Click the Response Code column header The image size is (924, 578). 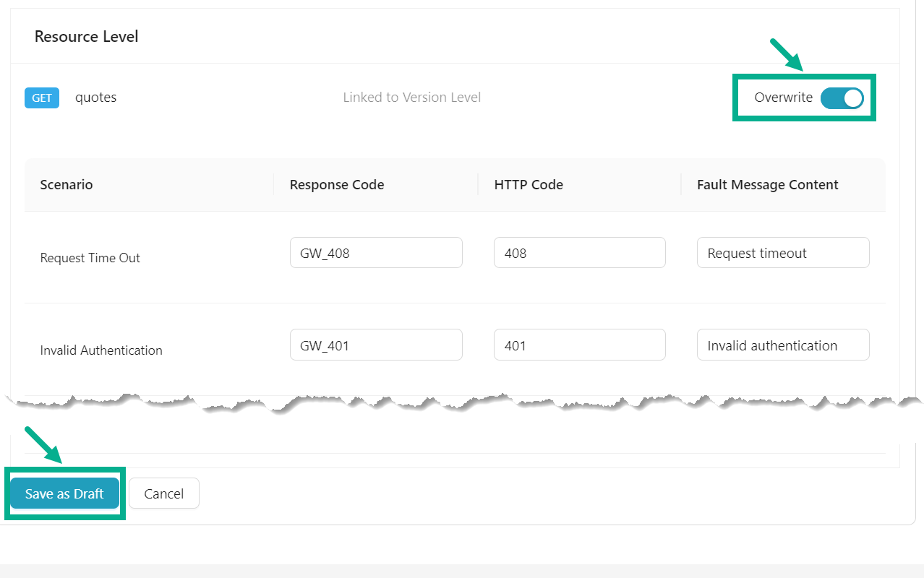[337, 185]
